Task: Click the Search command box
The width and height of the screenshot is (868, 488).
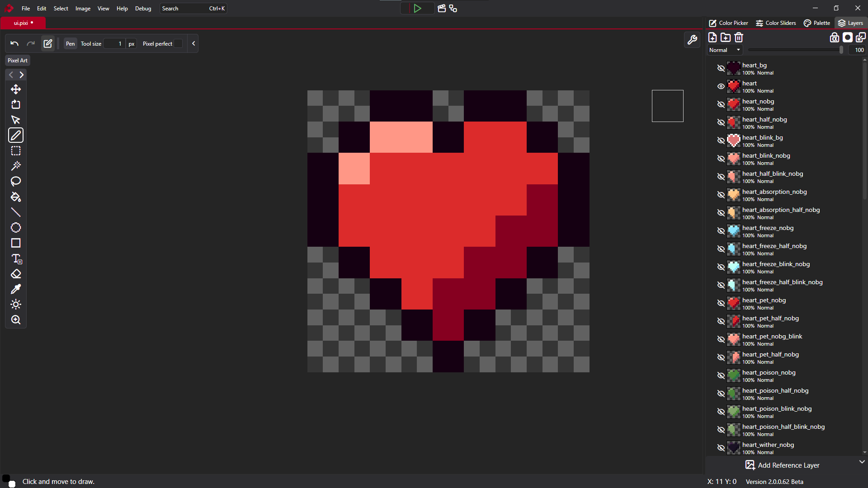Action: 193,9
